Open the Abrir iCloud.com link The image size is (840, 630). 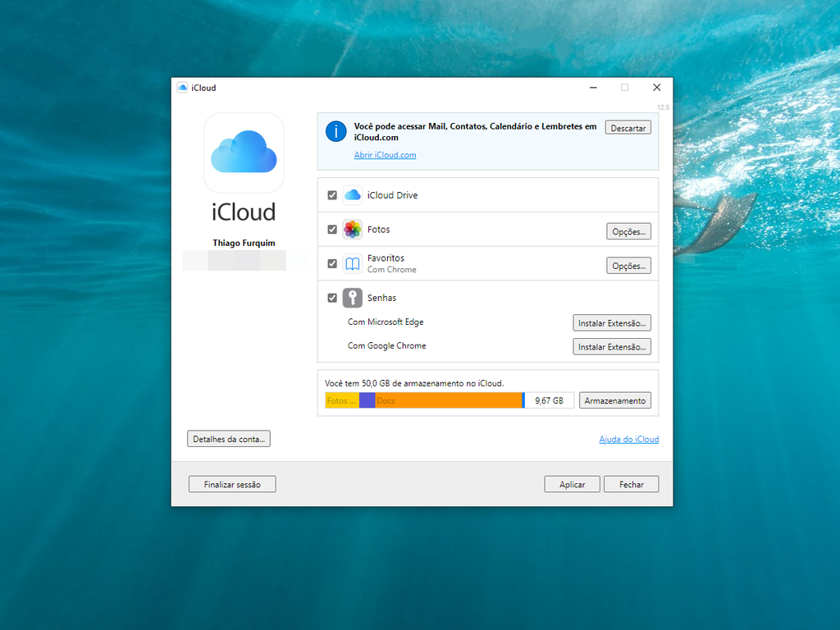coord(386,155)
